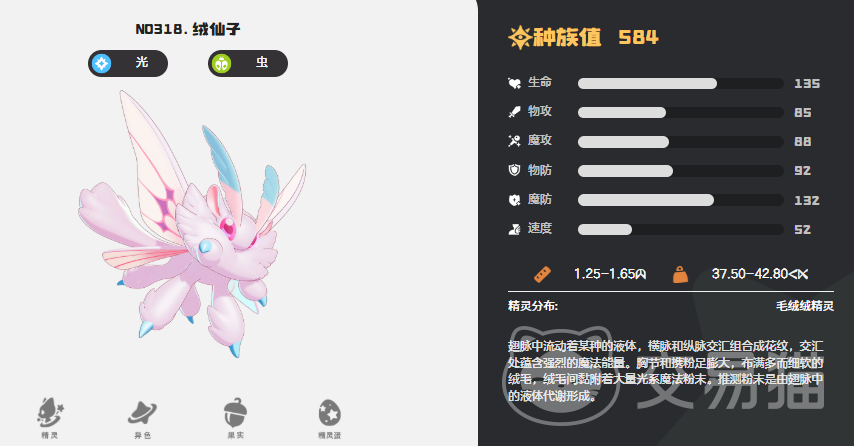The width and height of the screenshot is (854, 446).
Task: Click the 种族值 star emblem icon
Action: (x=519, y=38)
